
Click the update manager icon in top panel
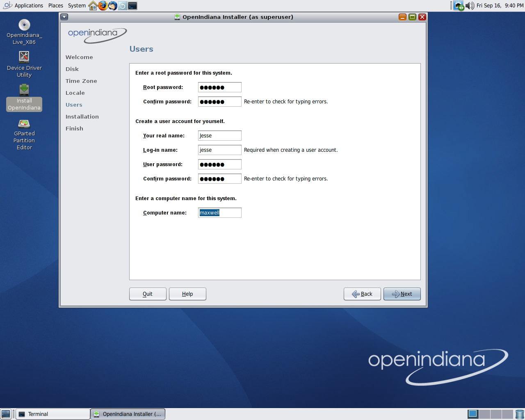click(x=123, y=6)
